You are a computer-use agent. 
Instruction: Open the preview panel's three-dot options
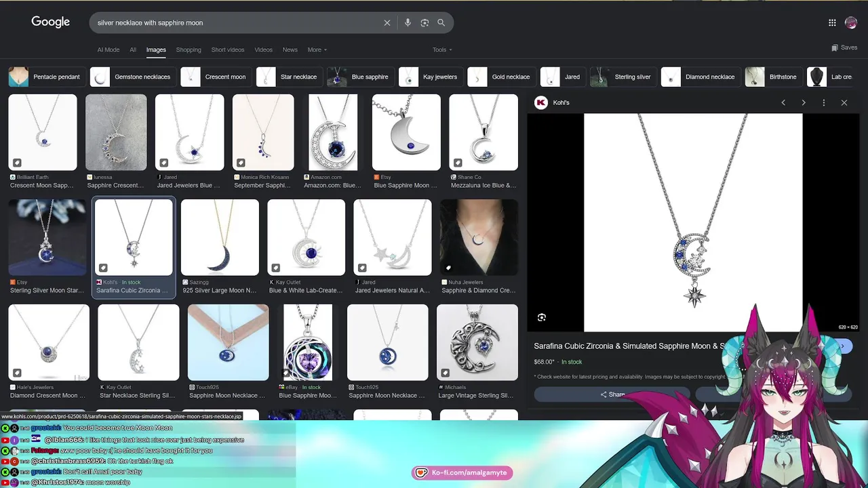coord(824,102)
